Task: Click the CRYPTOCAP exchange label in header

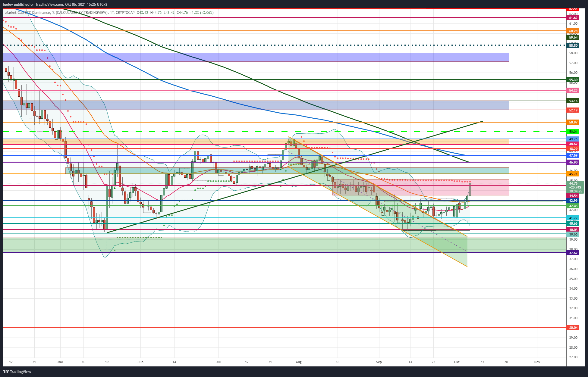Action: coord(125,13)
